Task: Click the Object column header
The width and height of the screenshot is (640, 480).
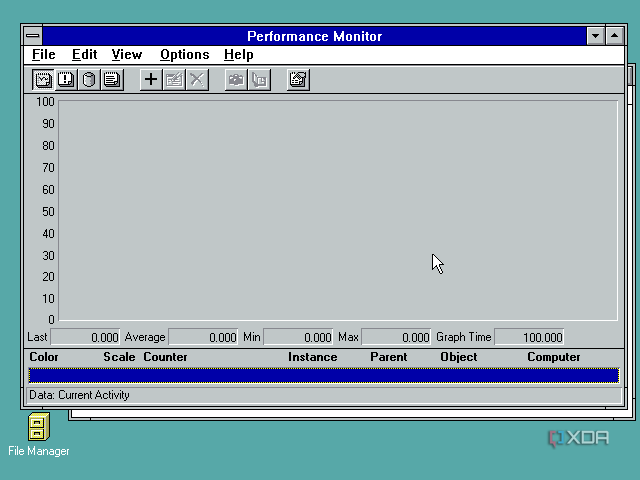Action: (459, 357)
